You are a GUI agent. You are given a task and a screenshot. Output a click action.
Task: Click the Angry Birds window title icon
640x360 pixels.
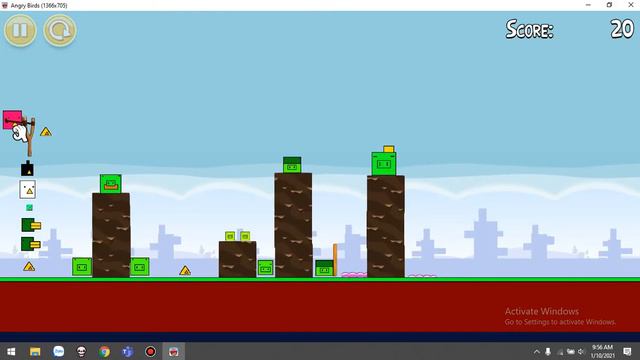5,5
